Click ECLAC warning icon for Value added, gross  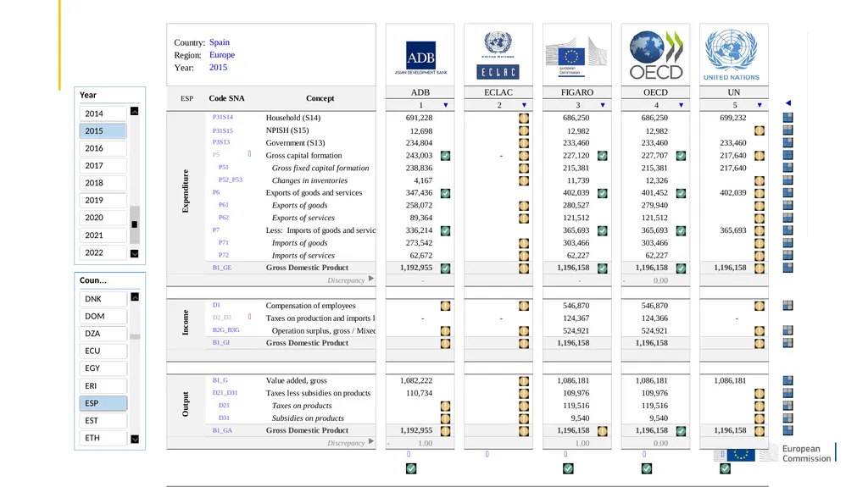coord(524,381)
